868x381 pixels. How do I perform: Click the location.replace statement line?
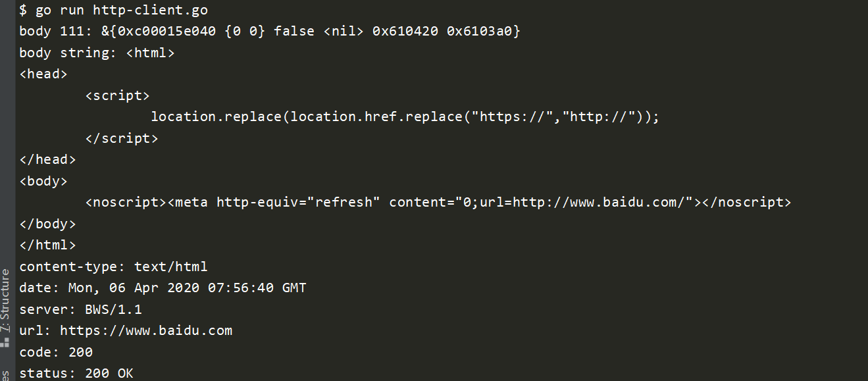(405, 116)
